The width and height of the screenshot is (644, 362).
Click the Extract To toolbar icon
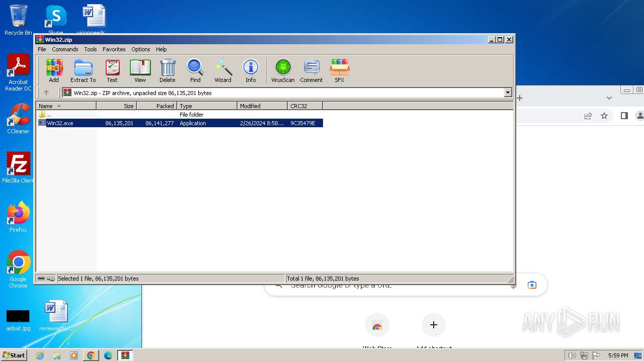point(83,70)
